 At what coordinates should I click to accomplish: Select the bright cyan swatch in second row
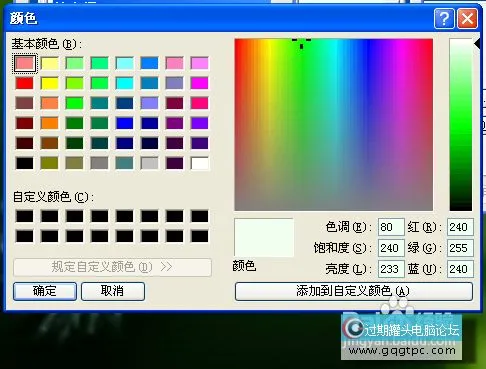pos(125,83)
